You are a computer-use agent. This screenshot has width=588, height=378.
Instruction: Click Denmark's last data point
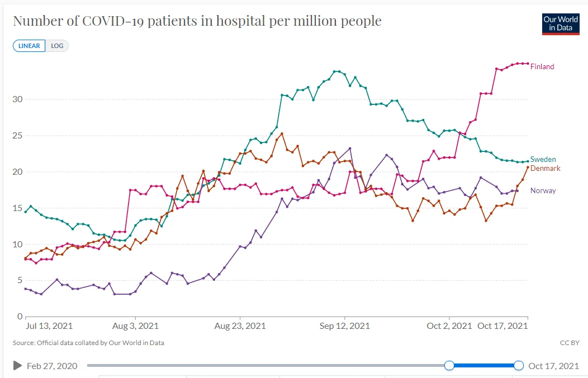[528, 168]
